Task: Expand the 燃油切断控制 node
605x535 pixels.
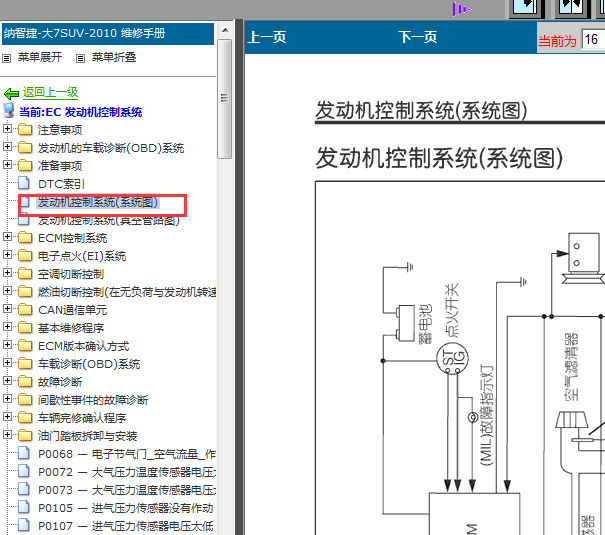Action: click(7, 290)
